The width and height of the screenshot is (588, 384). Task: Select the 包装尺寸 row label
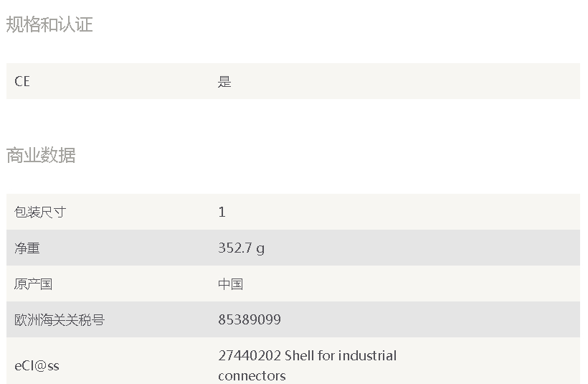(x=40, y=212)
